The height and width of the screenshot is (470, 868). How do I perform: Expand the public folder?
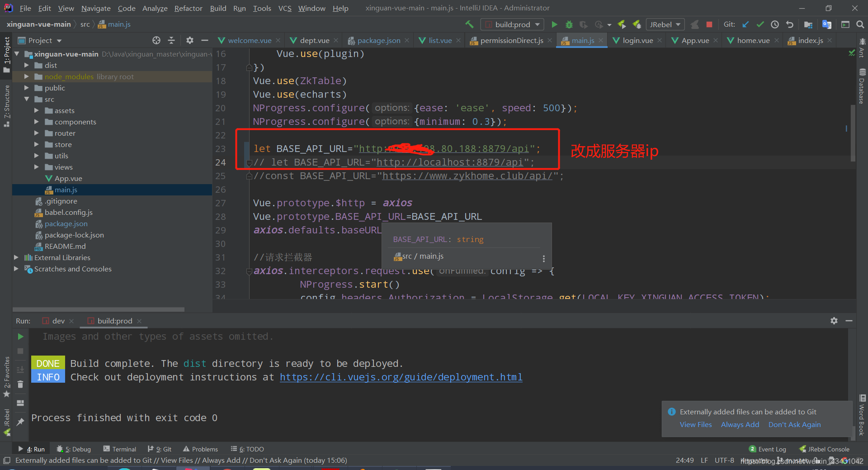coord(27,88)
